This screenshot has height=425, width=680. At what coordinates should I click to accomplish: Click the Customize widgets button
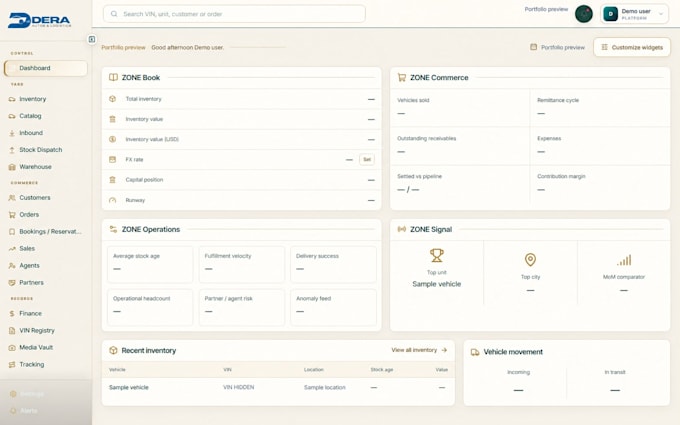(632, 47)
